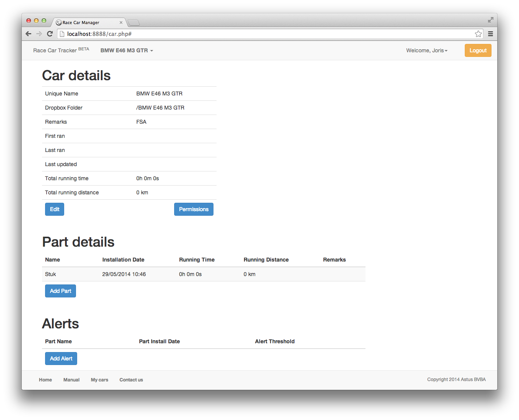This screenshot has height=420, width=519.
Task: Enter fullscreen with window expand arrows
Action: (x=490, y=20)
